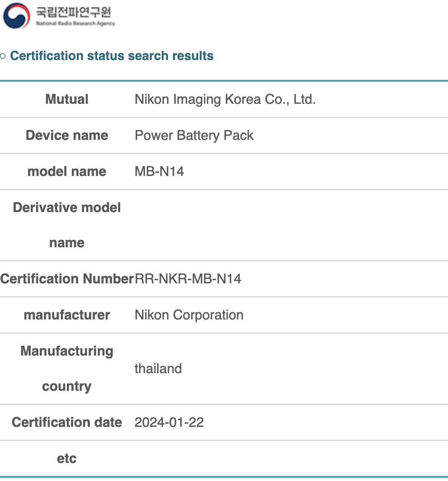
Task: Select the date '2024-01-22'
Action: 169,422
